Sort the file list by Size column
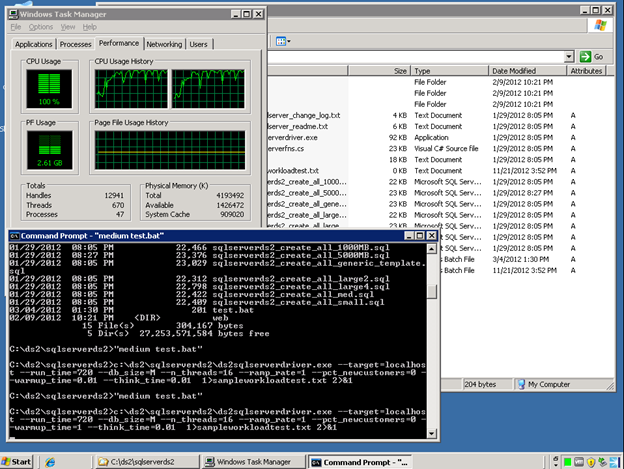Screen dimensions: 624x469 click(x=398, y=72)
